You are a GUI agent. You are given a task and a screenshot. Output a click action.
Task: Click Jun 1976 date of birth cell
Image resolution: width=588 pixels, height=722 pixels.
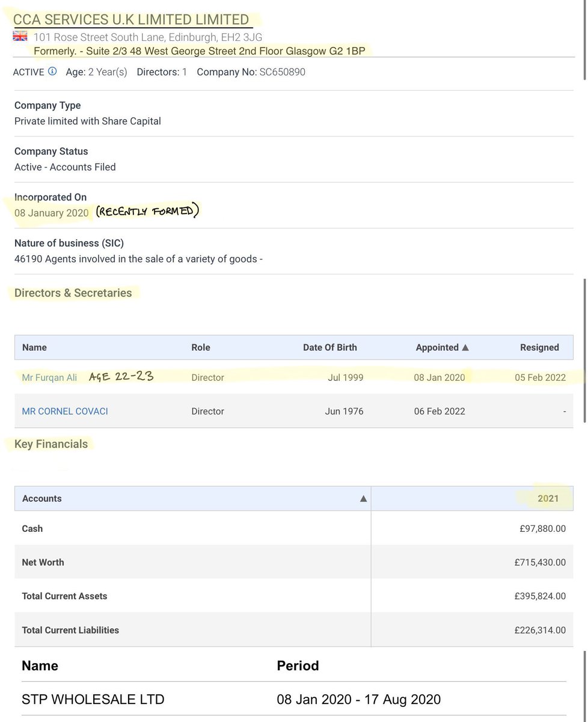343,412
